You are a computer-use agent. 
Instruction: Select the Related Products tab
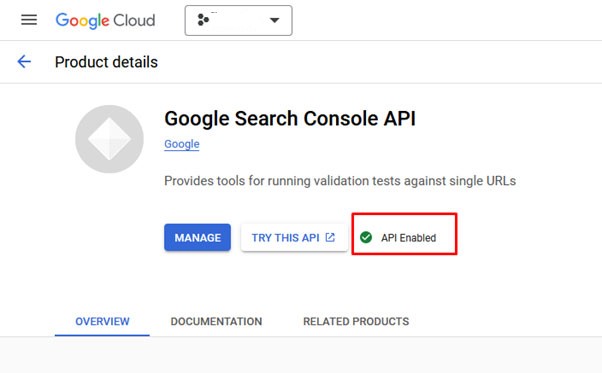click(x=356, y=322)
